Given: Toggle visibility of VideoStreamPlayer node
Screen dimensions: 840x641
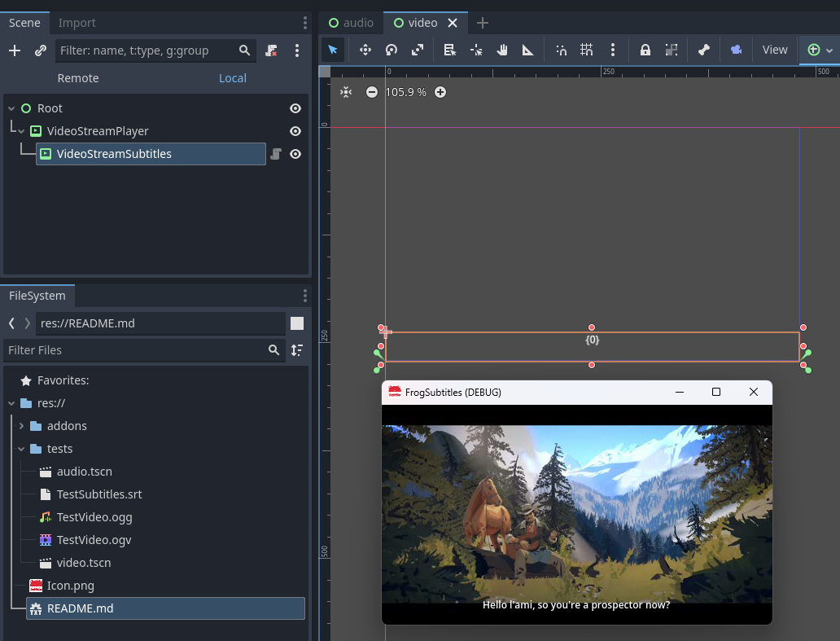Looking at the screenshot, I should point(295,131).
